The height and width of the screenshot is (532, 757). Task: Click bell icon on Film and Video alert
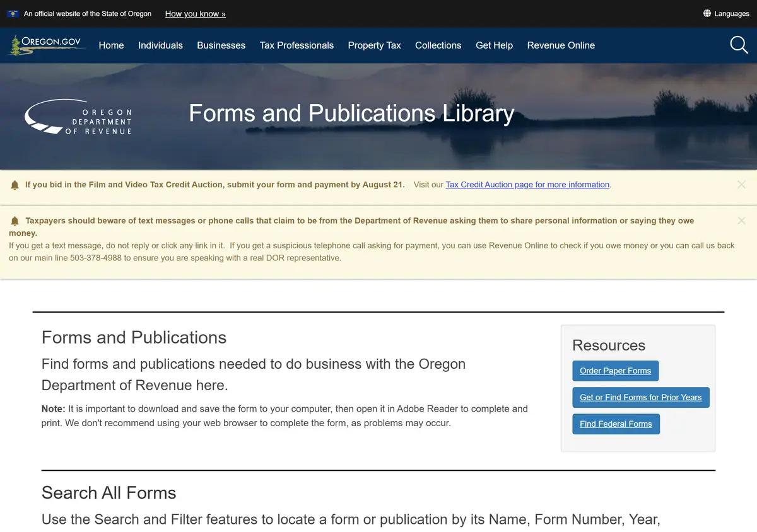tap(15, 185)
